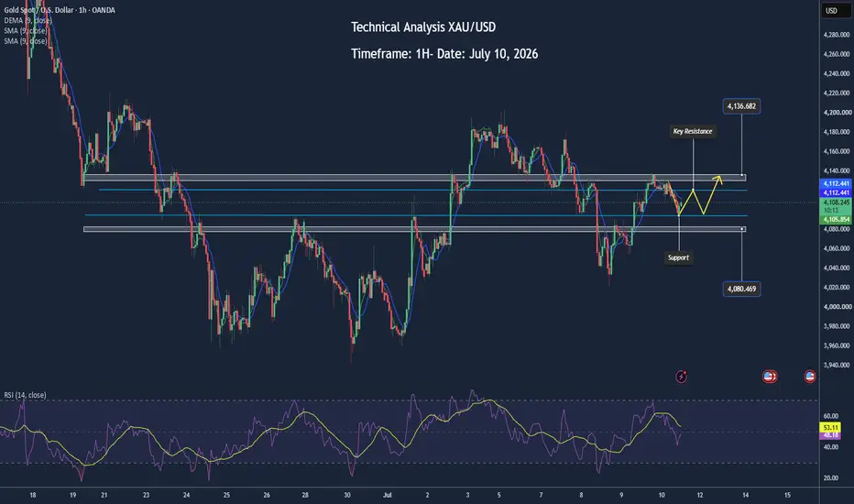Click the 4,020.000 price axis label

[x=837, y=287]
